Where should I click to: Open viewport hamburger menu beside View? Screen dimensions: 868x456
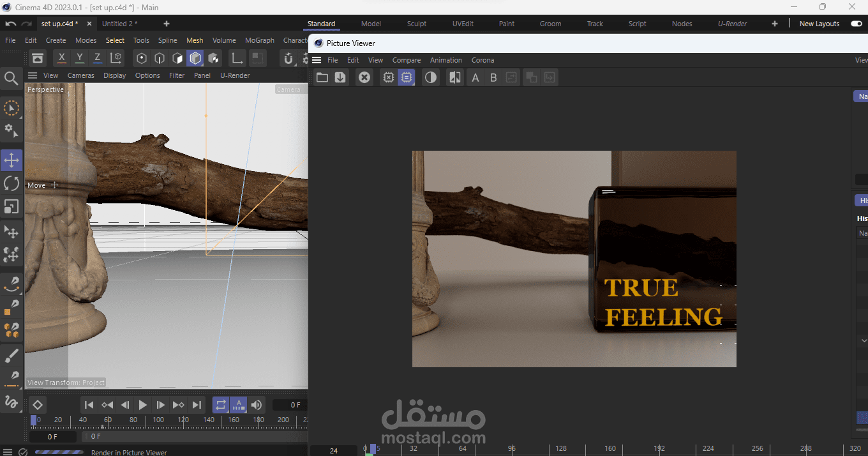(33, 75)
